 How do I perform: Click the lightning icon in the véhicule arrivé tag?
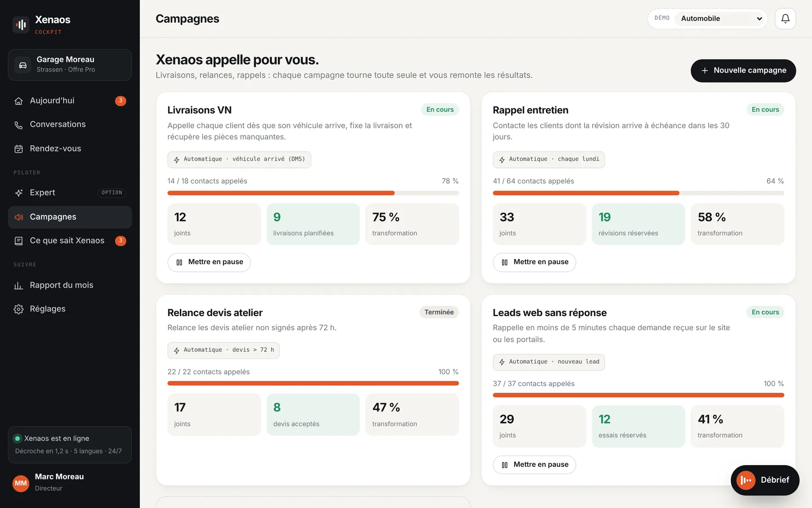pos(177,160)
